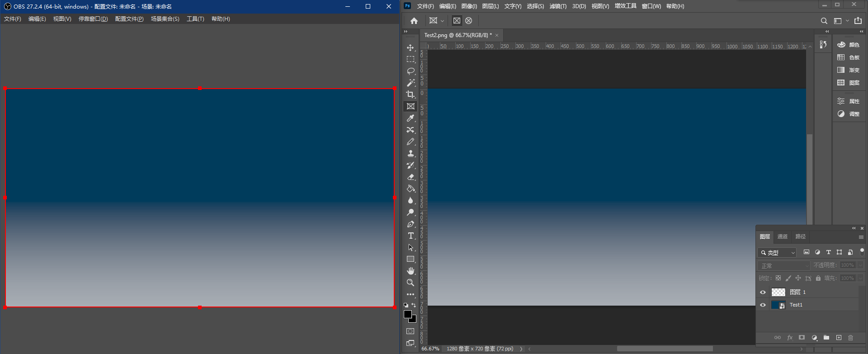
Task: Click the Photoshop Home button
Action: 414,21
